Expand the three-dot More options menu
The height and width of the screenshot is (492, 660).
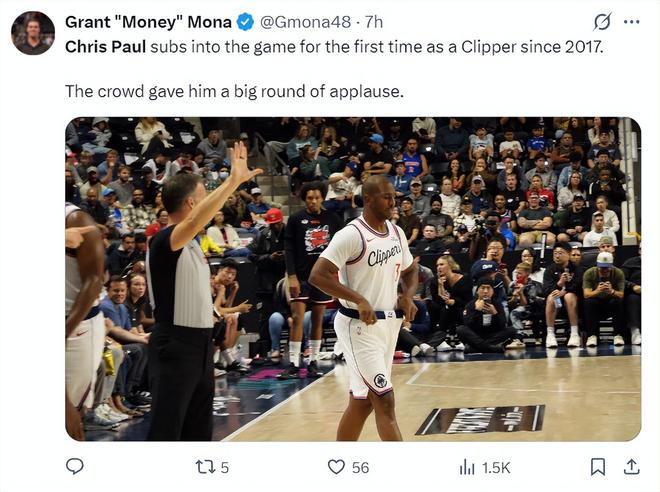(x=631, y=21)
